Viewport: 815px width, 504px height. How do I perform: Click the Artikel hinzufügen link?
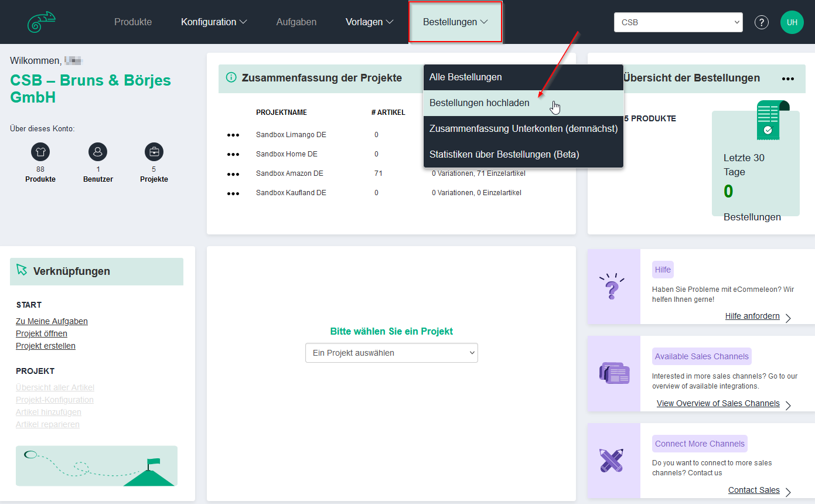click(x=49, y=412)
